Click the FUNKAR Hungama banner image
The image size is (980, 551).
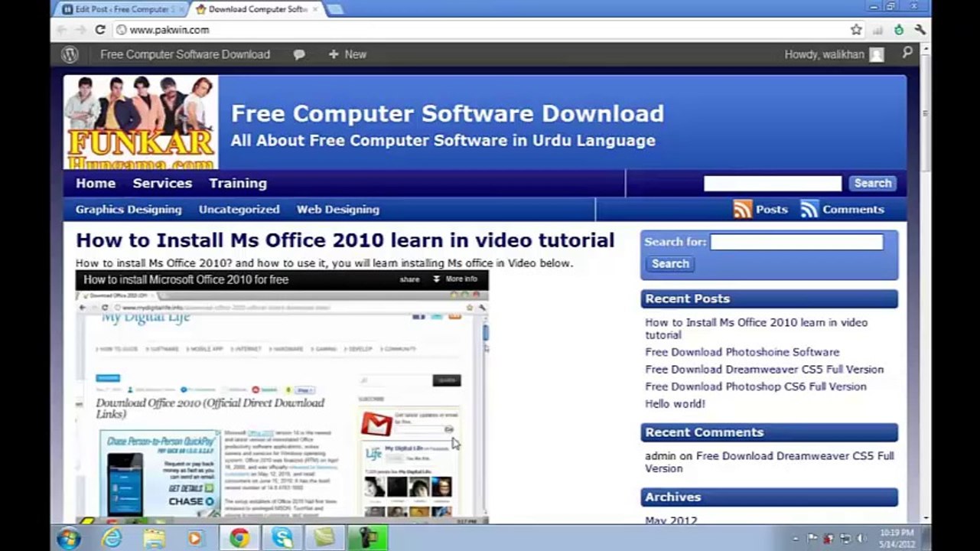(x=141, y=122)
